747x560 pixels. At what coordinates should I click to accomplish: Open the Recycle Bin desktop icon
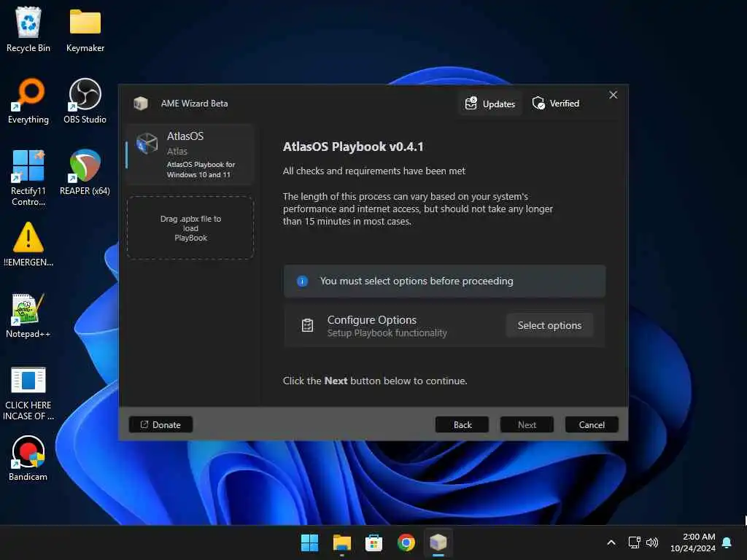click(28, 29)
